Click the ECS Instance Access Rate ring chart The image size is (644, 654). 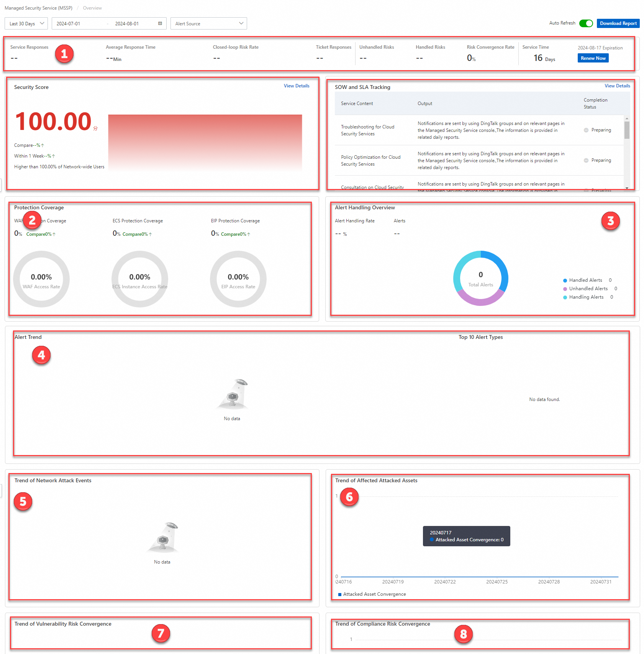[x=140, y=279]
